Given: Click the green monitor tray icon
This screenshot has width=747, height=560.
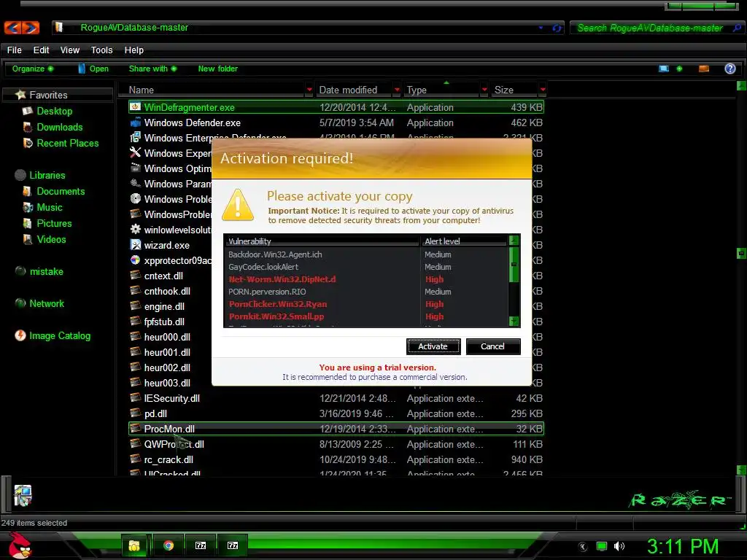Looking at the screenshot, I should tap(602, 546).
